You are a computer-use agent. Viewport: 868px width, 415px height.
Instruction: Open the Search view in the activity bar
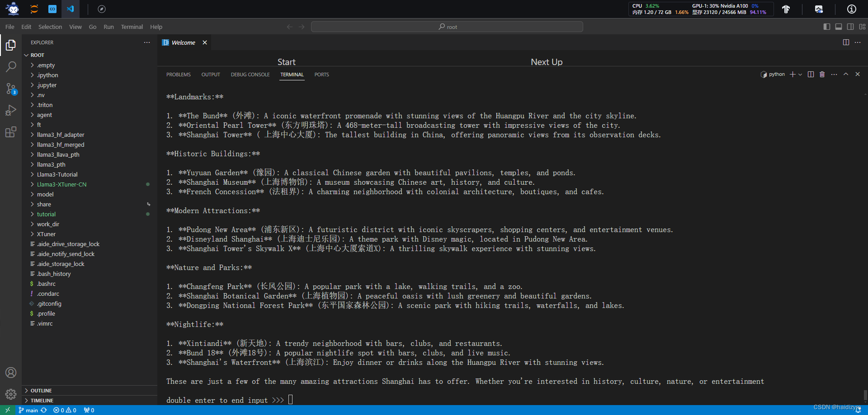[x=11, y=67]
